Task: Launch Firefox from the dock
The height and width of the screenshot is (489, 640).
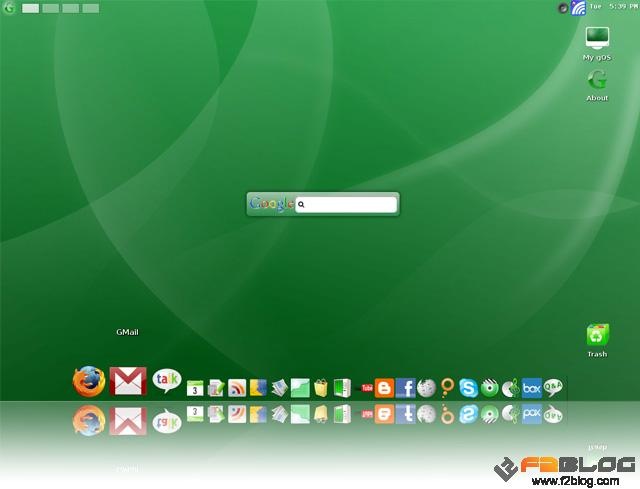Action: [x=89, y=382]
